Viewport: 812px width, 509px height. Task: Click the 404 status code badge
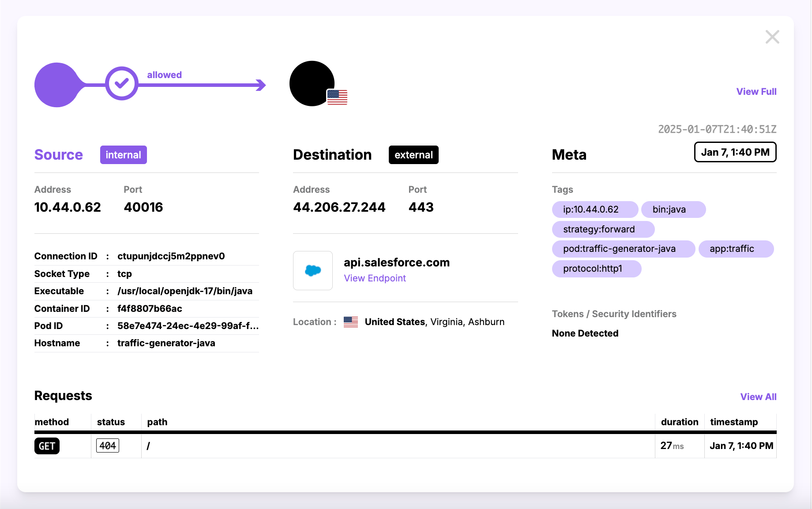click(108, 446)
